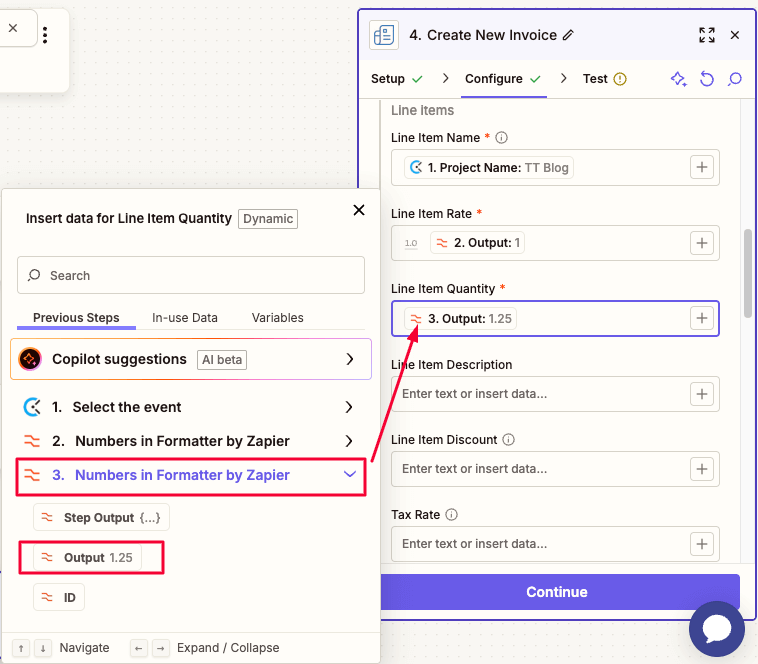
Task: Click the left arrow Collapse key icon
Action: tap(139, 648)
